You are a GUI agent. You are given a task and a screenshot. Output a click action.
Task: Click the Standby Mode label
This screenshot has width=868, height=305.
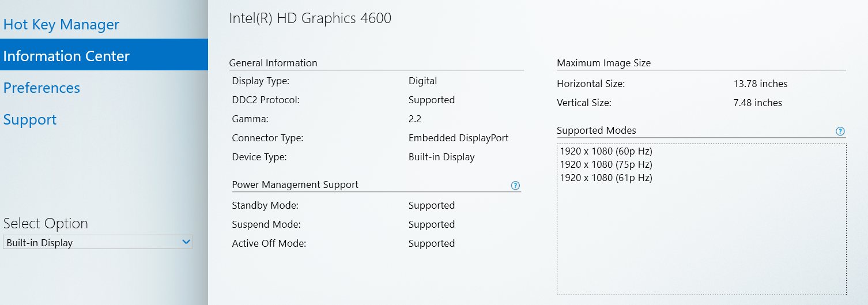click(265, 205)
